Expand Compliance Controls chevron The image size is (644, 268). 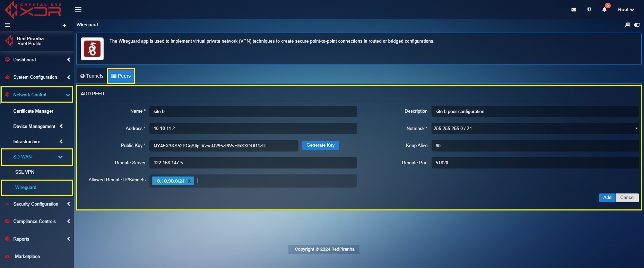(69, 221)
